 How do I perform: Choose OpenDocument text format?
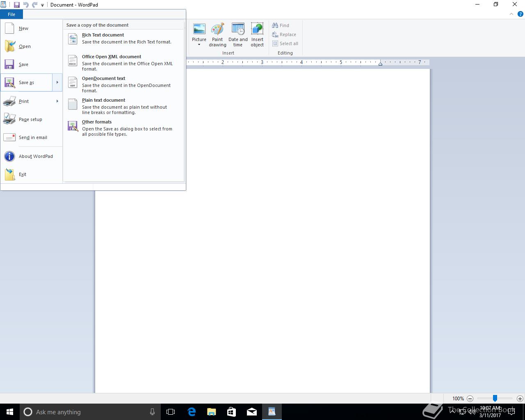(123, 84)
